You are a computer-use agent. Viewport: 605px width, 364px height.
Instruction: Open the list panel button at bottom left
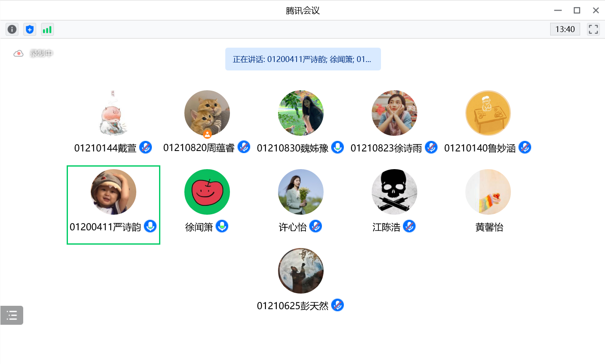pyautogui.click(x=12, y=315)
